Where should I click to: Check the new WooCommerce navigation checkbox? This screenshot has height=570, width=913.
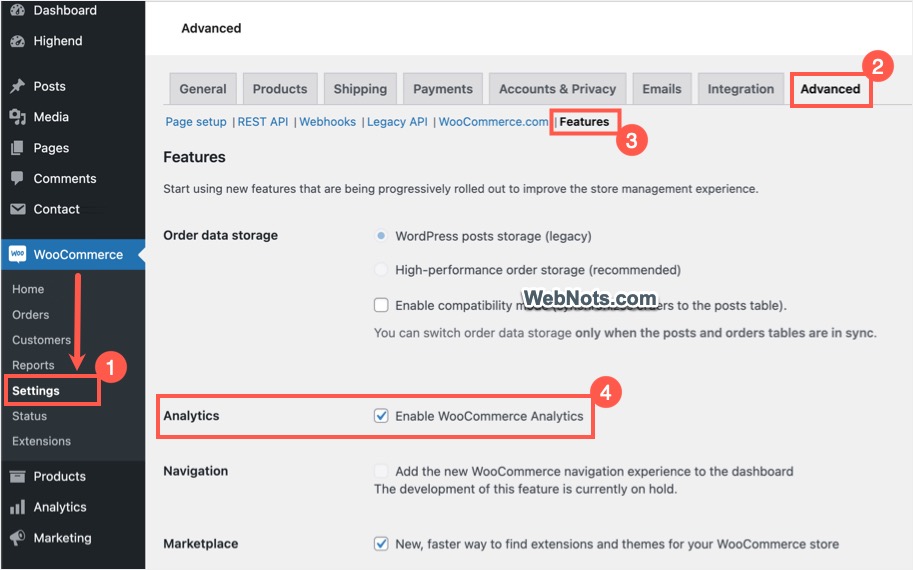coord(381,471)
